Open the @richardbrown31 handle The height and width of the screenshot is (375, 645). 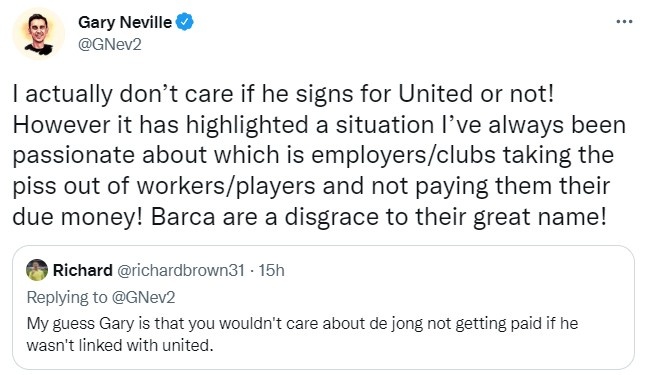[x=181, y=270]
